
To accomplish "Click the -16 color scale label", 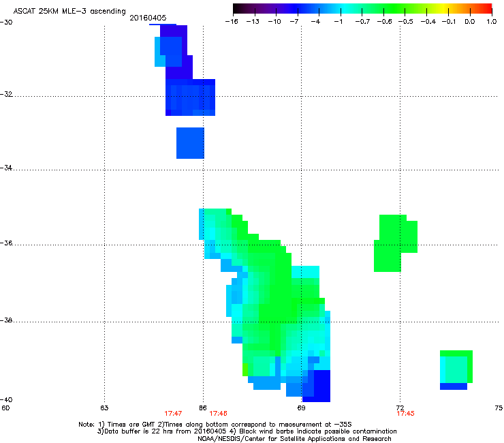I will coord(232,22).
